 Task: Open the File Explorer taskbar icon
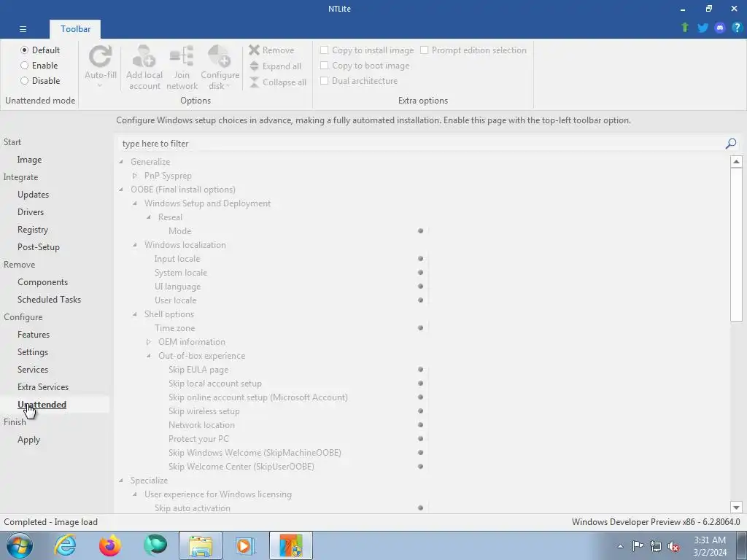pyautogui.click(x=201, y=545)
